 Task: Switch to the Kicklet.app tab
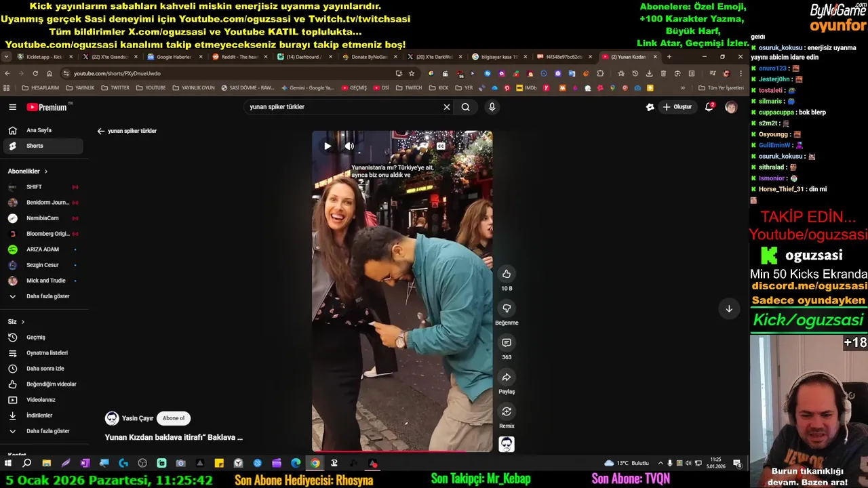coord(43,57)
